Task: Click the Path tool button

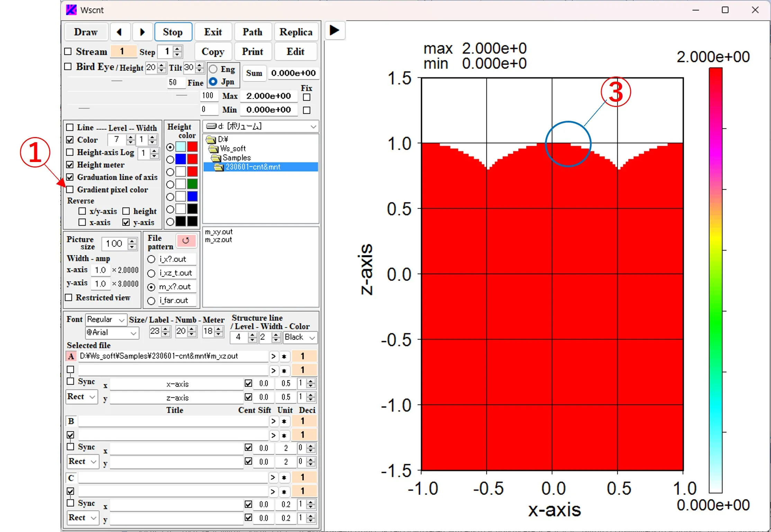Action: [253, 32]
